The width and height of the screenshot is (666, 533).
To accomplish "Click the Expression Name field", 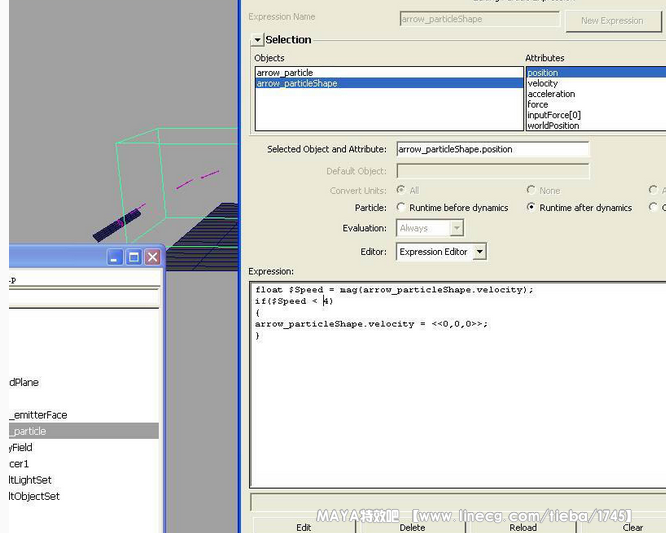I will pyautogui.click(x=480, y=19).
